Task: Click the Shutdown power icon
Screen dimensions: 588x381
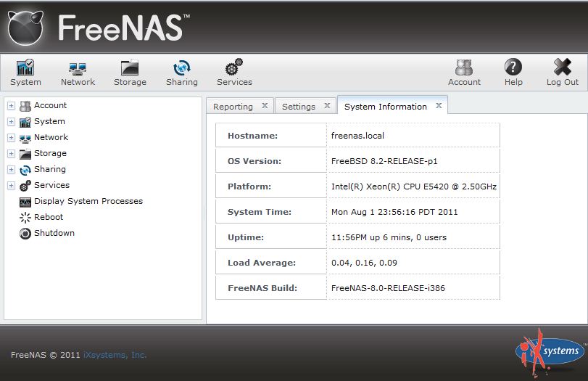Action: pyautogui.click(x=25, y=234)
